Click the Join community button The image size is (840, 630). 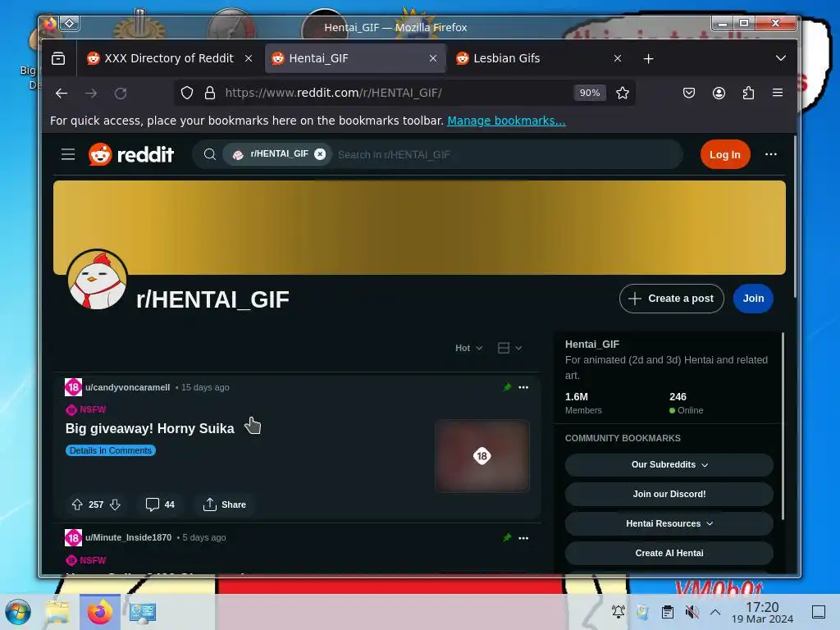(x=753, y=299)
